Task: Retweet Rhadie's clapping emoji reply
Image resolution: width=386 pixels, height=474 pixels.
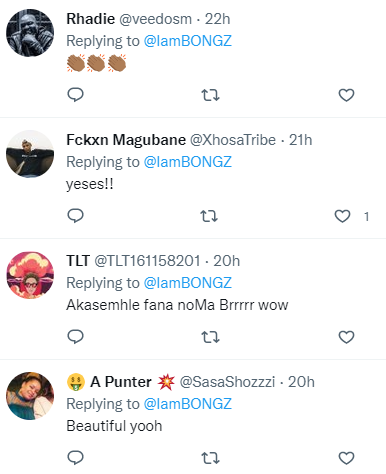Action: 210,95
